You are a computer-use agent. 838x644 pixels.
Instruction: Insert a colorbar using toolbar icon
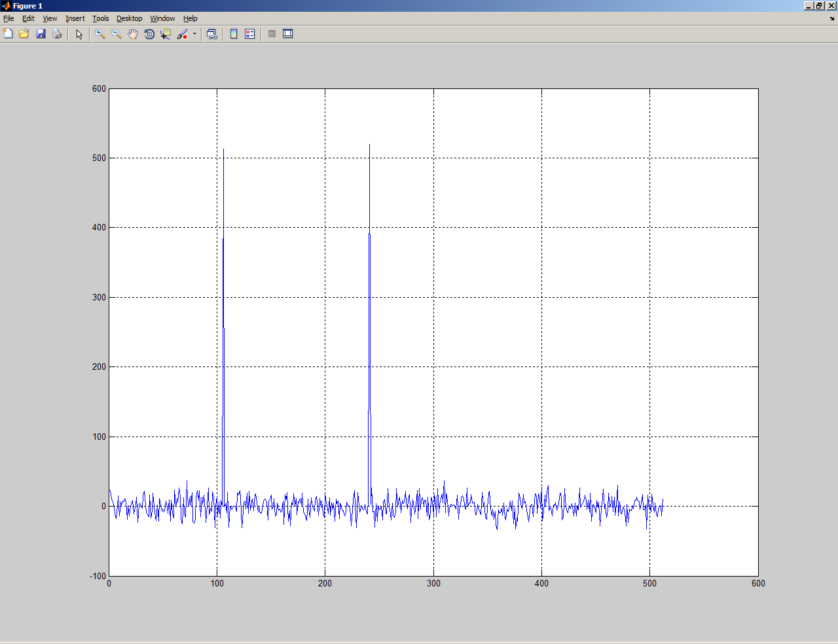coord(234,34)
